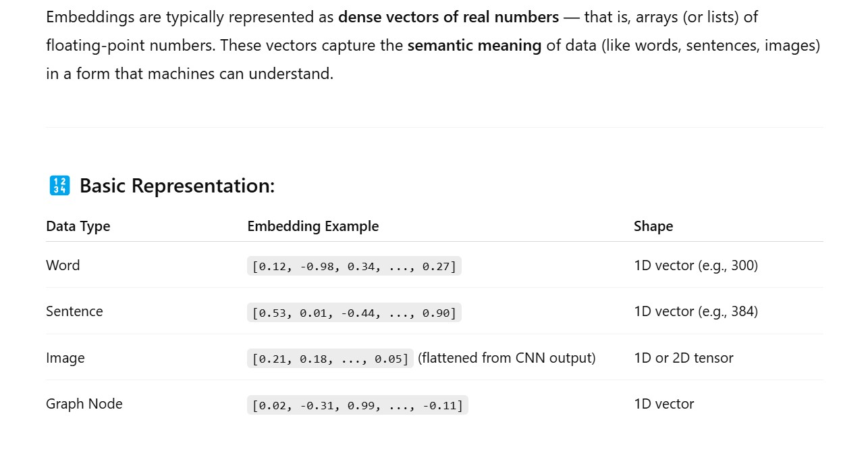
Task: Click the Sentence embedding code snippet
Action: click(x=354, y=312)
